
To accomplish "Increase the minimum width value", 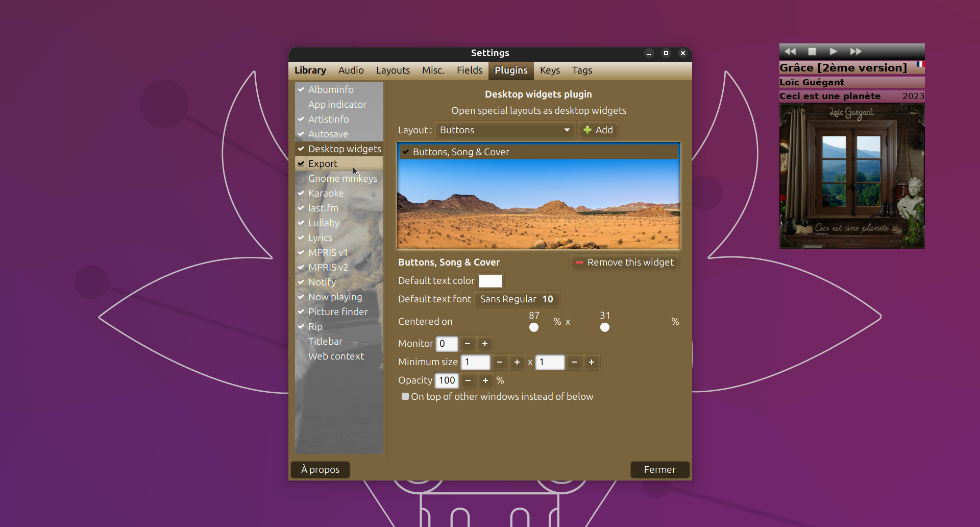I will pos(517,362).
